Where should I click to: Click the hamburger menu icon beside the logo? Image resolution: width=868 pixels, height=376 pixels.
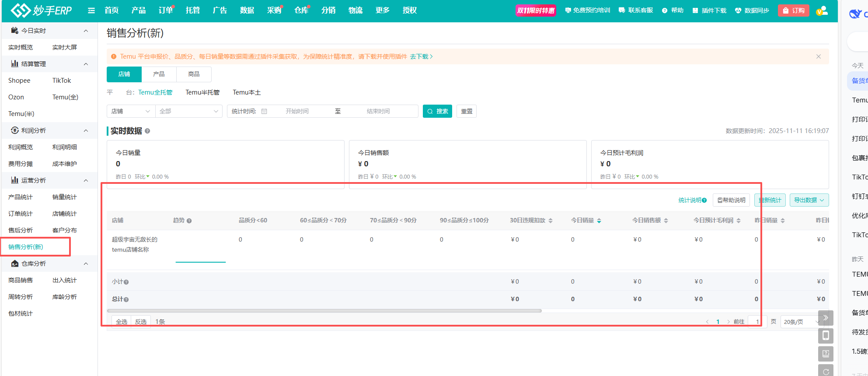point(91,11)
